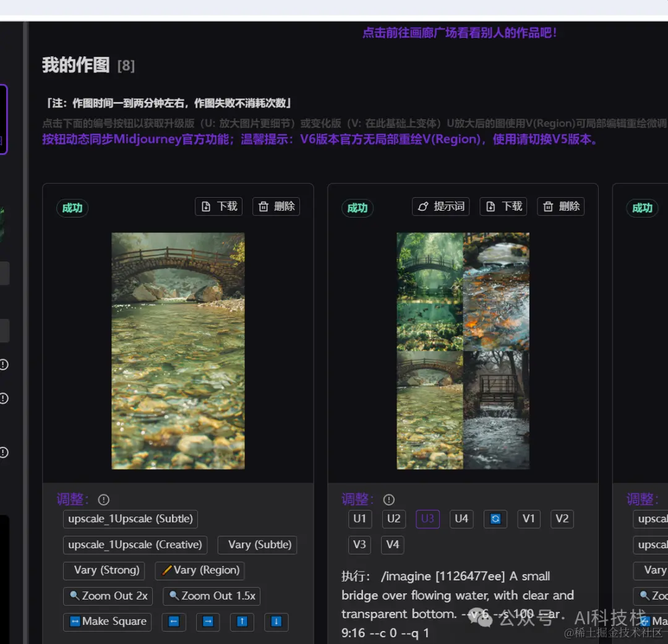Open the four-image grid thumbnail
The image size is (668, 644).
463,350
